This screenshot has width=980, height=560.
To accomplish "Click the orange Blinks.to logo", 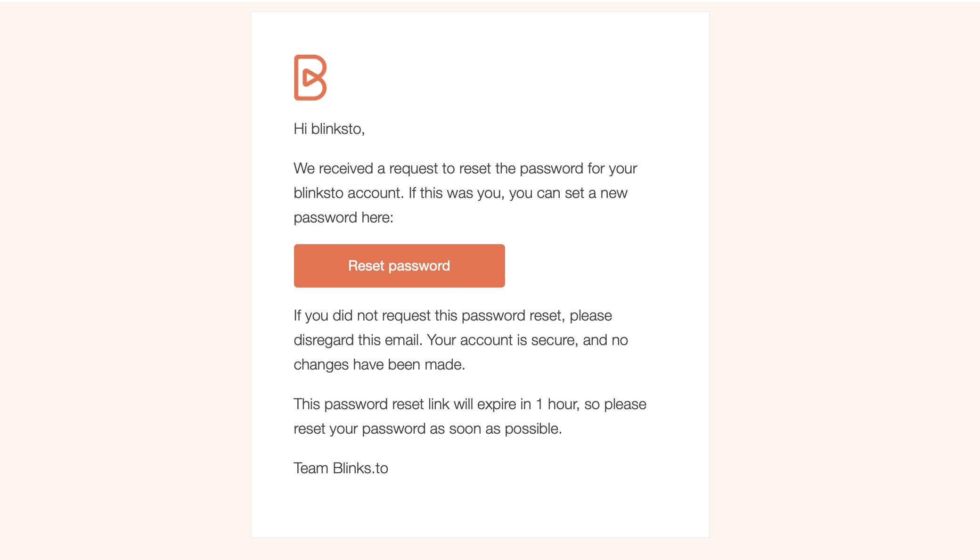I will pyautogui.click(x=310, y=78).
